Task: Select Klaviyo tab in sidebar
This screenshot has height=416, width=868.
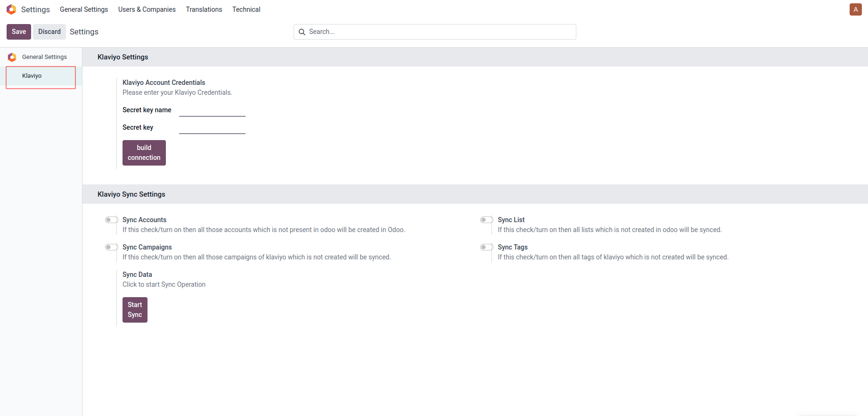Action: tap(41, 76)
